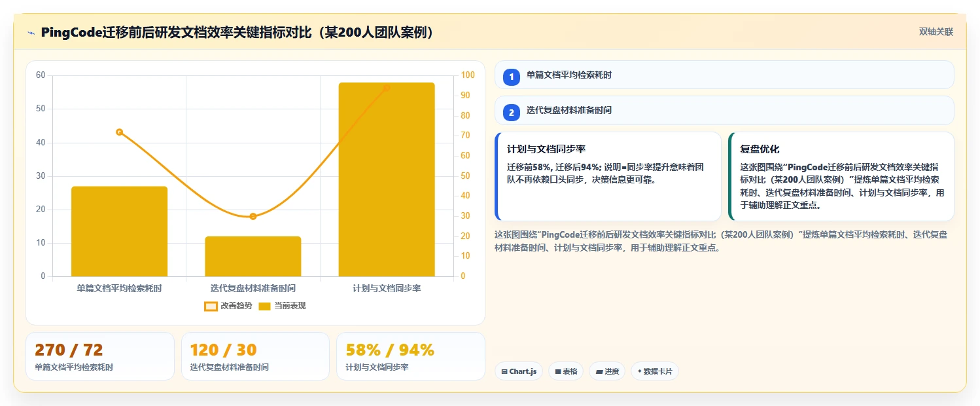Open the 计划与文档同步率 detail card
Screen dimensions: 980x406
(x=608, y=176)
